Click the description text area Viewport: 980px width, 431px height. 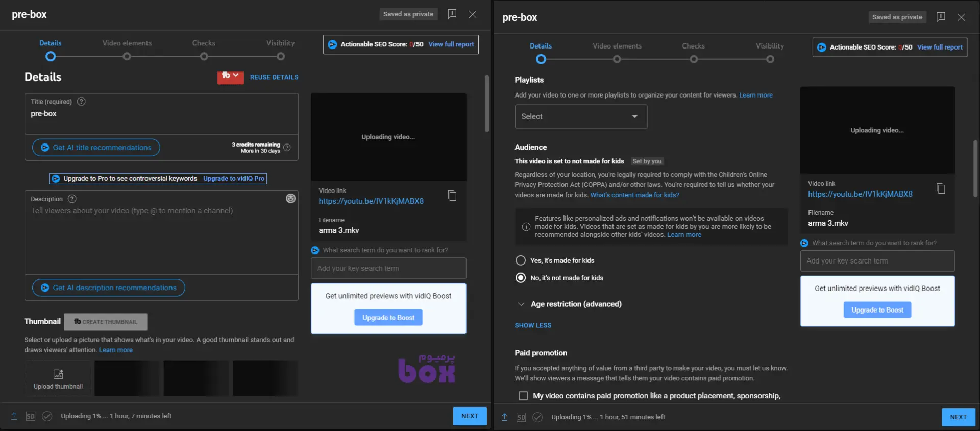pyautogui.click(x=161, y=233)
